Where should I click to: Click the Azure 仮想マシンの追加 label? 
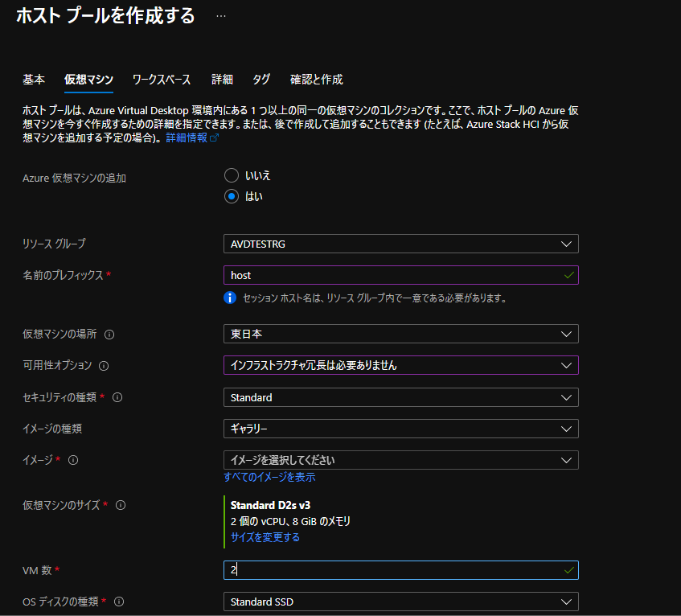(x=74, y=178)
